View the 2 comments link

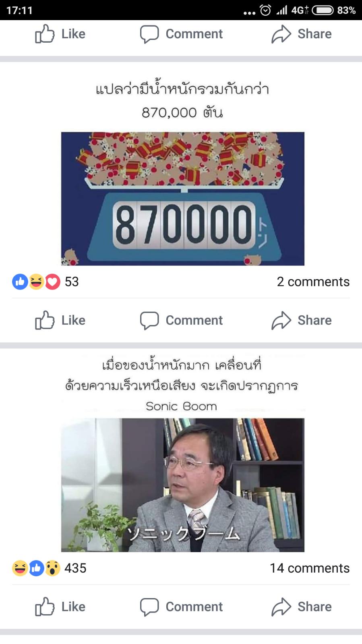tap(313, 282)
